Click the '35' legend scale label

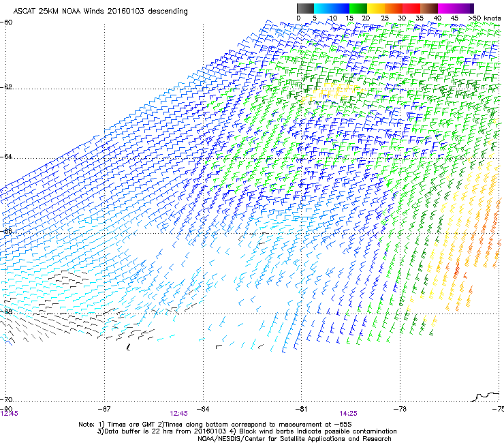(420, 18)
